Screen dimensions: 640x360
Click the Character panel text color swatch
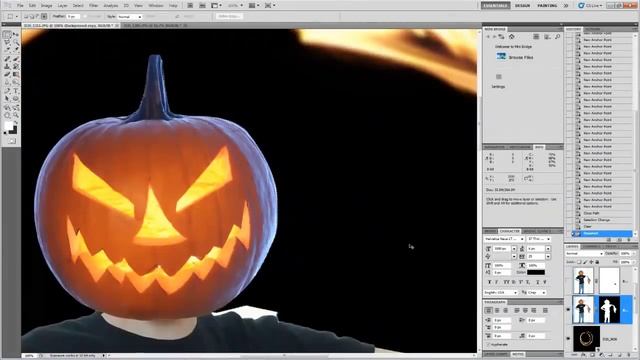[536, 272]
